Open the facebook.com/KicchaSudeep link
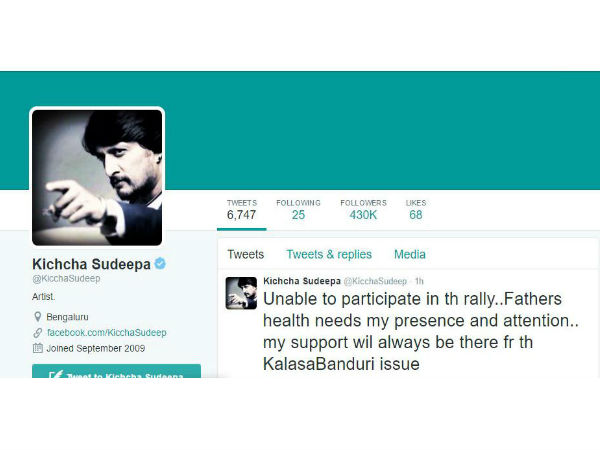The width and height of the screenshot is (600, 450). click(107, 333)
